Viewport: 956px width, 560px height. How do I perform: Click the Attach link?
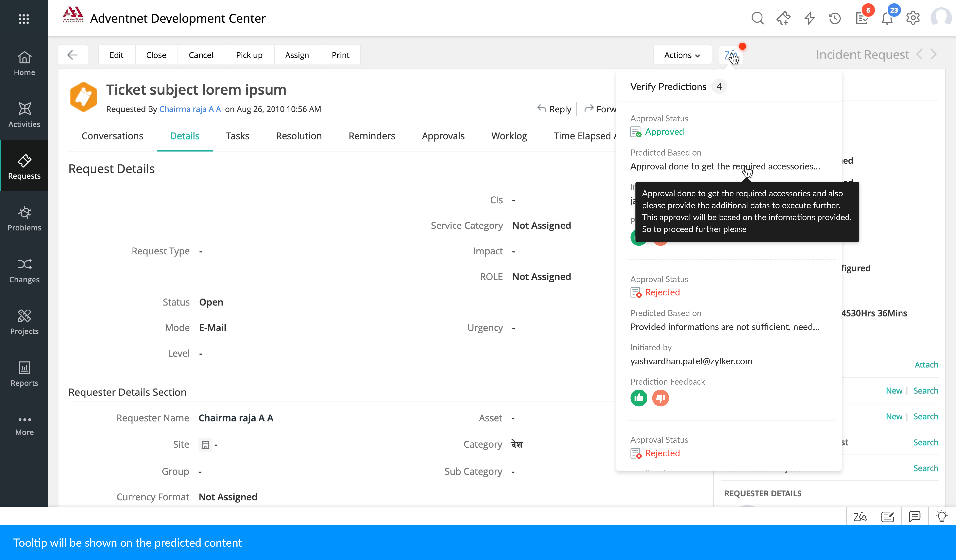point(926,365)
